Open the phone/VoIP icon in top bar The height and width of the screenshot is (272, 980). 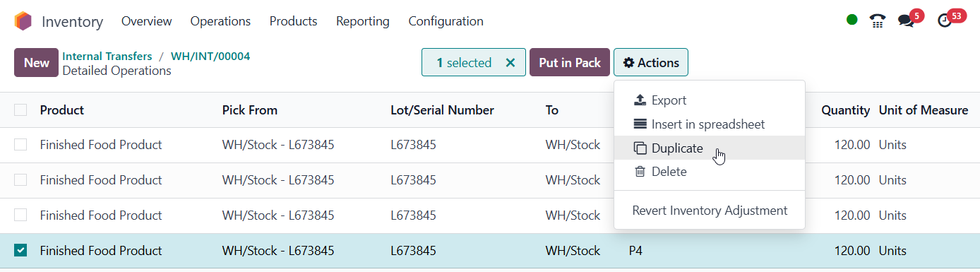(878, 20)
